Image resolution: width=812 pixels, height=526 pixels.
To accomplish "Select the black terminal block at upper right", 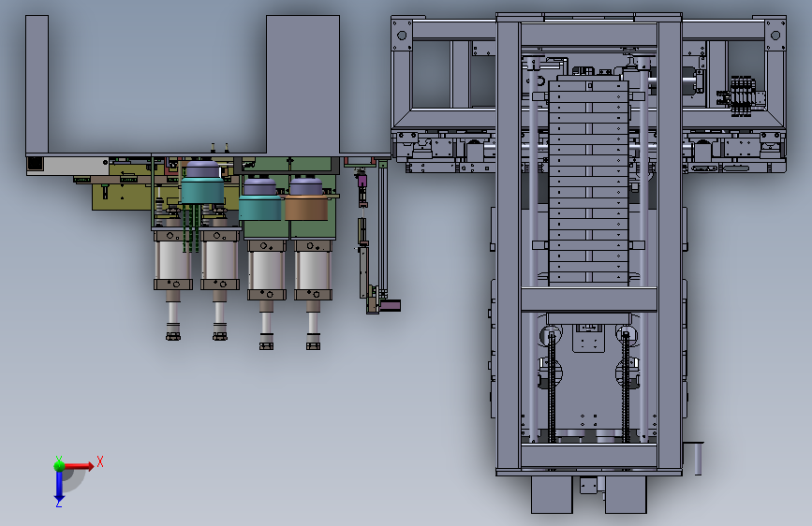I will tap(742, 96).
